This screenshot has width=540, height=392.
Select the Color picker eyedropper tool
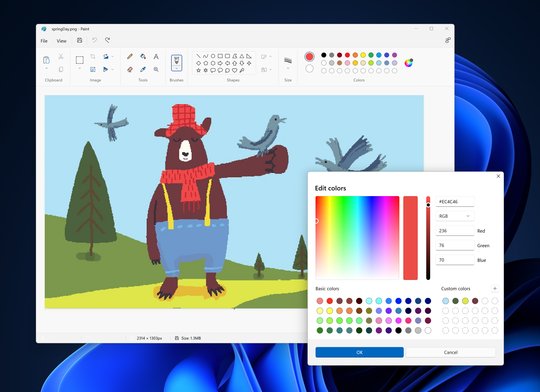(x=143, y=69)
